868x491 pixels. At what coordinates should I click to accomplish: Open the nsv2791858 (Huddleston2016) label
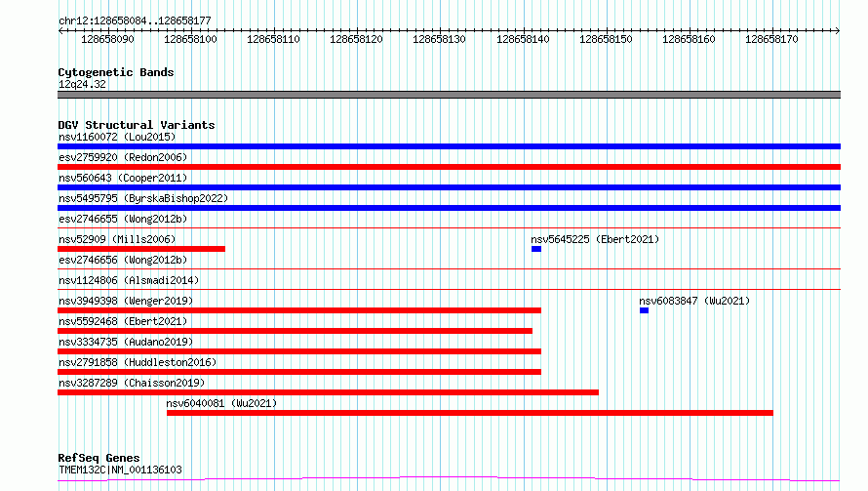pyautogui.click(x=138, y=362)
